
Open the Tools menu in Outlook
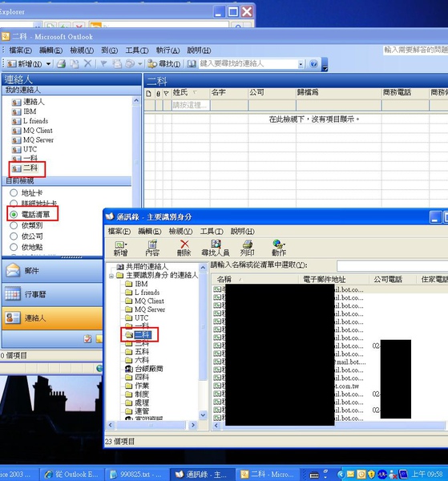[137, 51]
